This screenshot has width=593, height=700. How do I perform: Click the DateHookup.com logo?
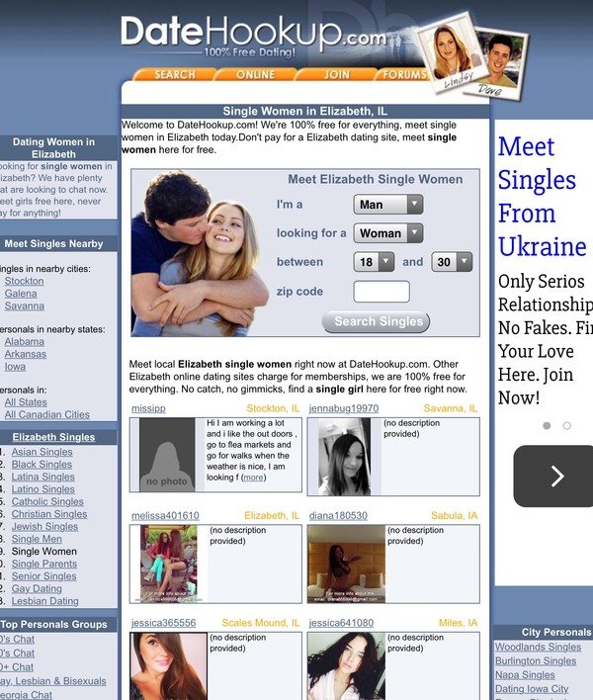pyautogui.click(x=253, y=35)
